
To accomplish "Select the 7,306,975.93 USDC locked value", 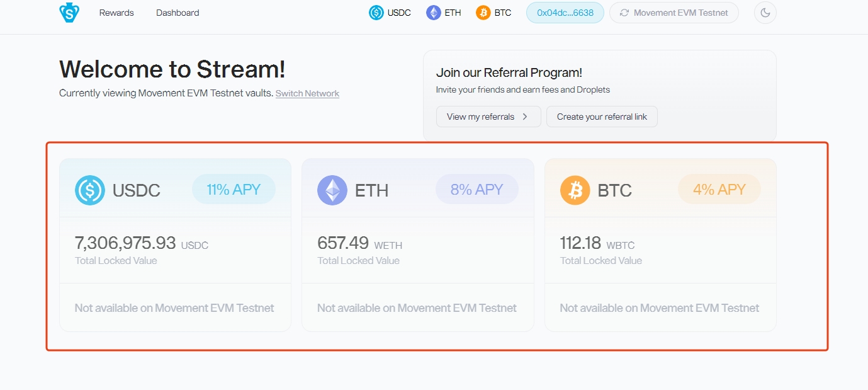I will click(125, 243).
